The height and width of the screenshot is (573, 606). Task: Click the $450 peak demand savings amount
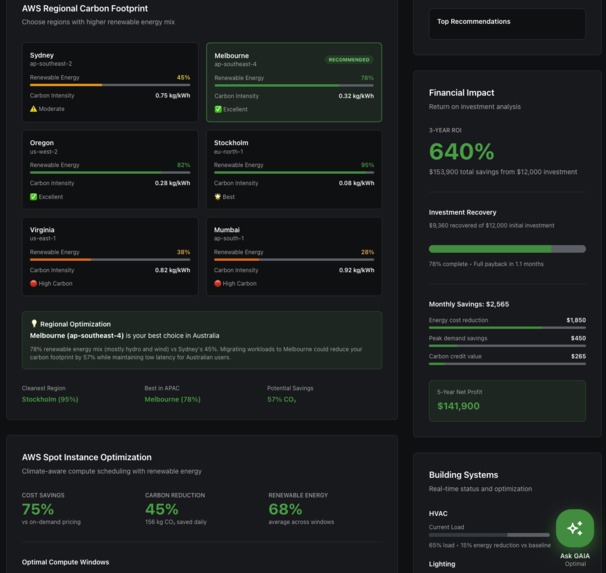[578, 338]
